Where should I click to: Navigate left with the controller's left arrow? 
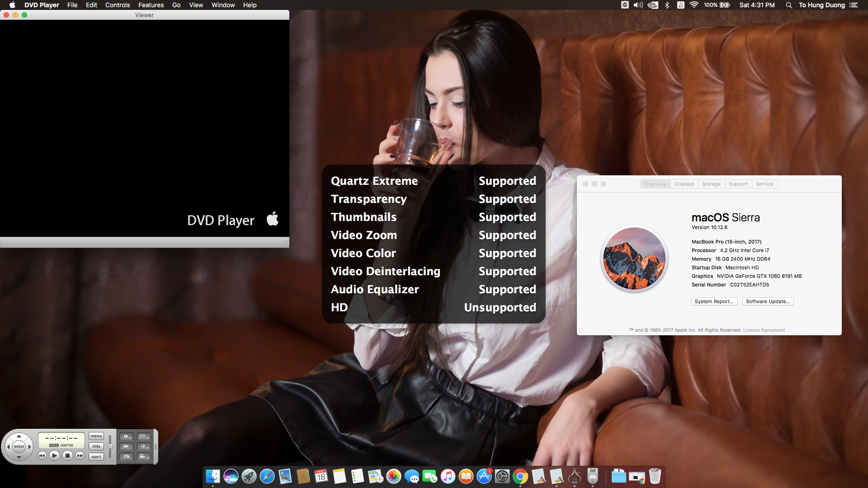coord(8,446)
